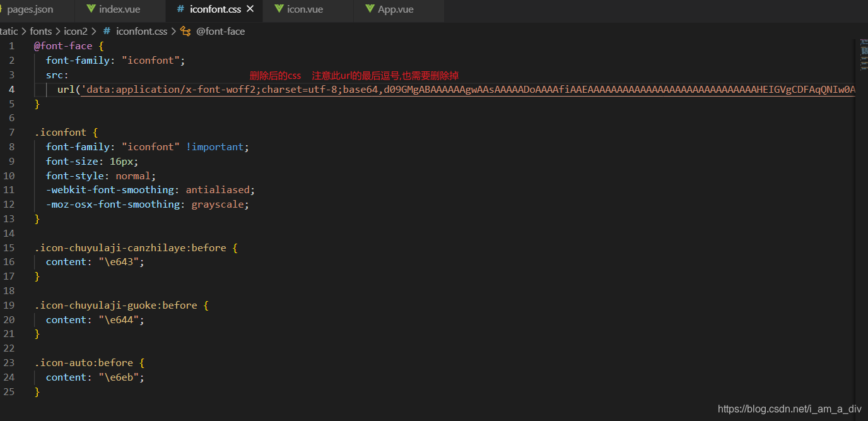Click the minimap preview
This screenshot has width=868, height=421.
click(864, 54)
